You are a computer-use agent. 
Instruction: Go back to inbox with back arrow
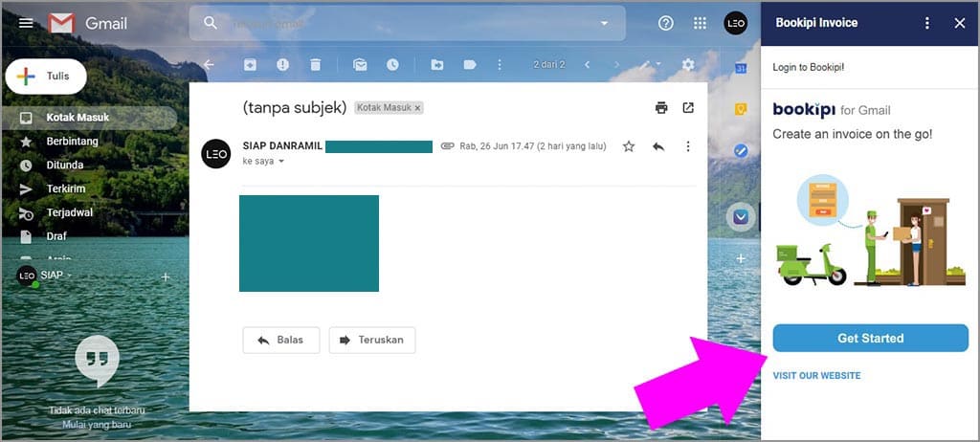[209, 64]
